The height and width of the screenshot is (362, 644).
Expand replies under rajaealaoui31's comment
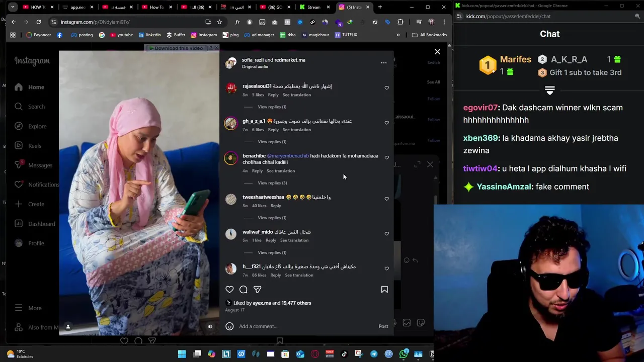(x=272, y=107)
